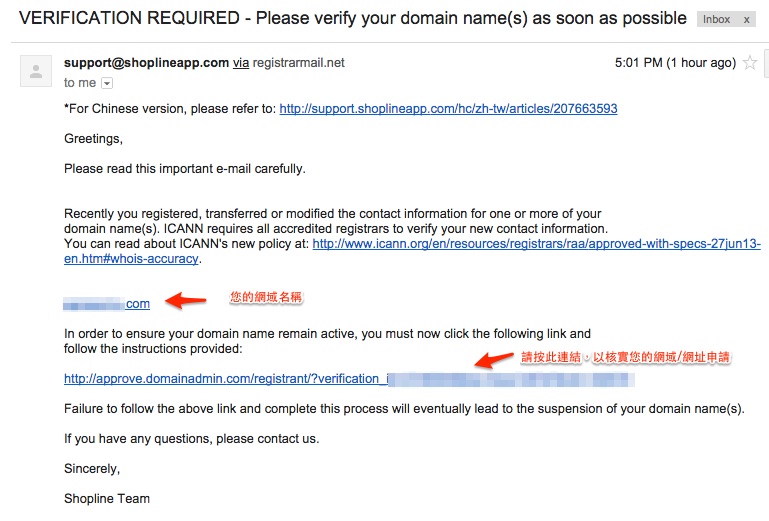The image size is (769, 521).
Task: Open the ICANN policy link
Action: tap(537, 243)
